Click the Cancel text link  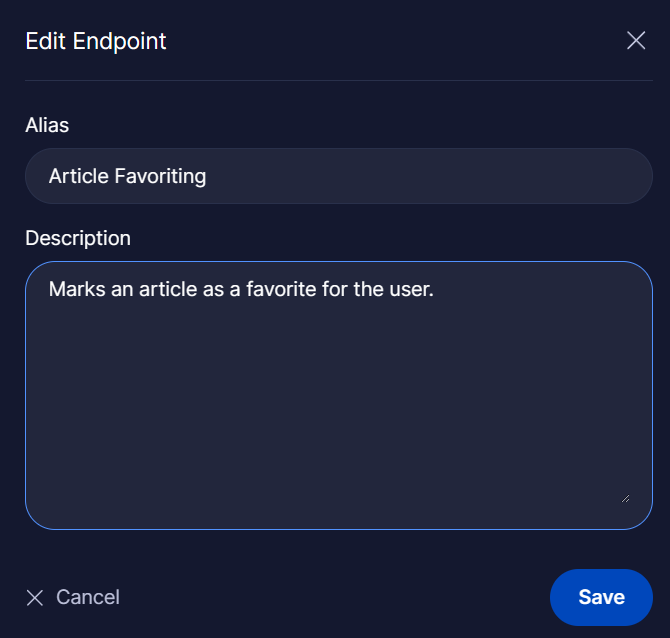88,597
